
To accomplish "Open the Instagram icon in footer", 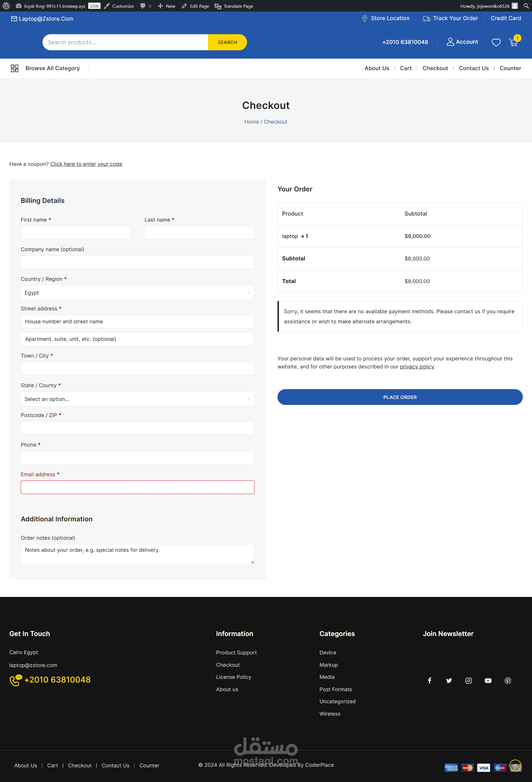I will 469,680.
